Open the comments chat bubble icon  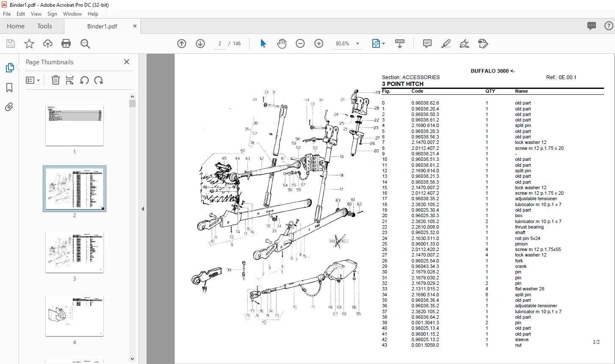pyautogui.click(x=592, y=26)
